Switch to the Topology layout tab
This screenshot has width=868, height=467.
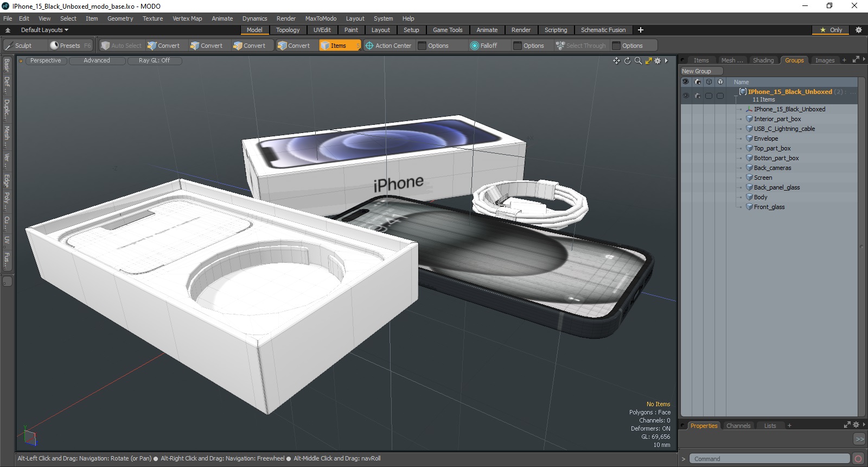[x=288, y=30]
